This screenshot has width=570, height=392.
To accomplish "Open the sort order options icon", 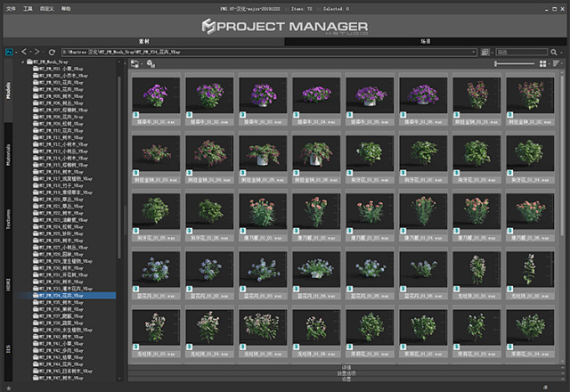I will pyautogui.click(x=556, y=63).
